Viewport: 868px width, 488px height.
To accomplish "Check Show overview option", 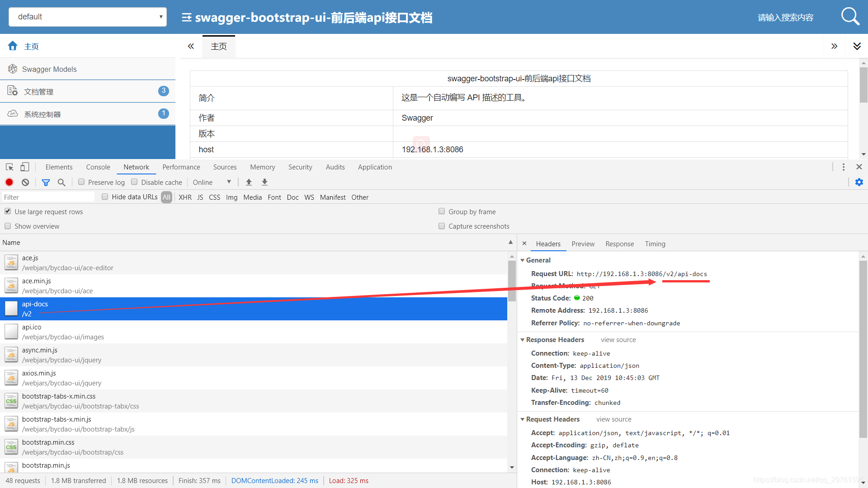I will [x=8, y=226].
